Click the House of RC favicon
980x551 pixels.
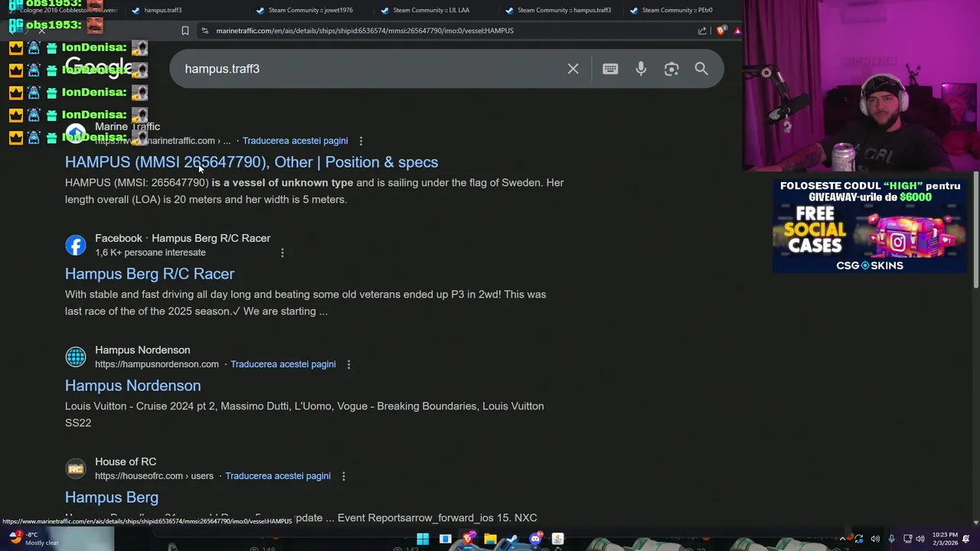(76, 468)
